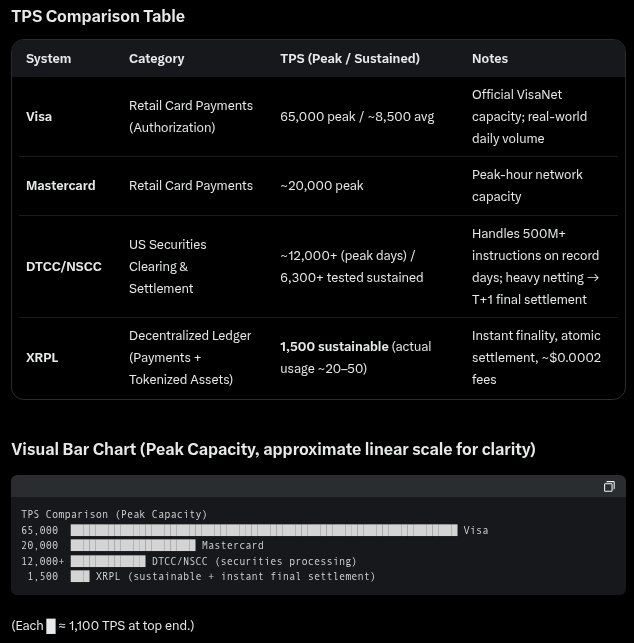Click the 'Visa' label beside the longest bar
Viewport: 634px width, 643px height.
click(x=476, y=530)
